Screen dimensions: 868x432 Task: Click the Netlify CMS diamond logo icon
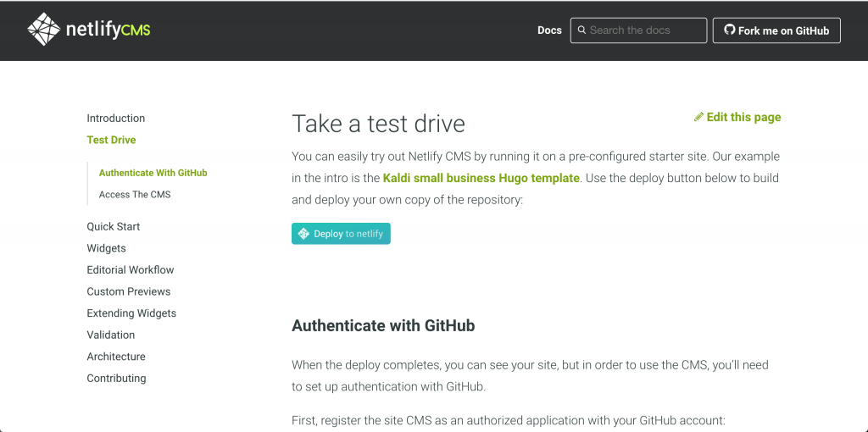tap(44, 30)
